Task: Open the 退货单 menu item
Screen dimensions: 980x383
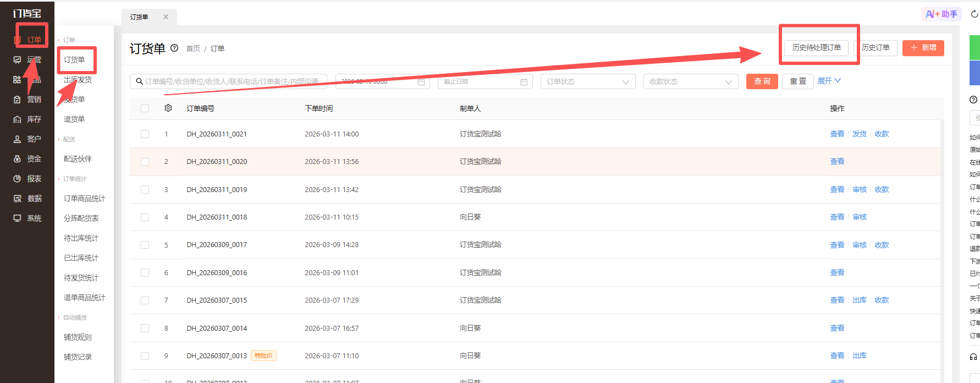Action: (x=74, y=119)
